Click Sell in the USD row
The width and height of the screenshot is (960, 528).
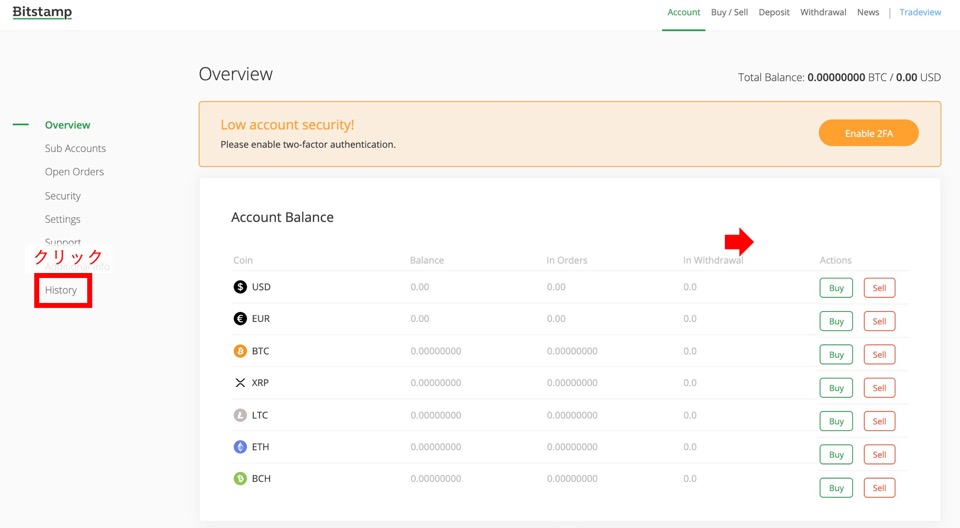879,288
